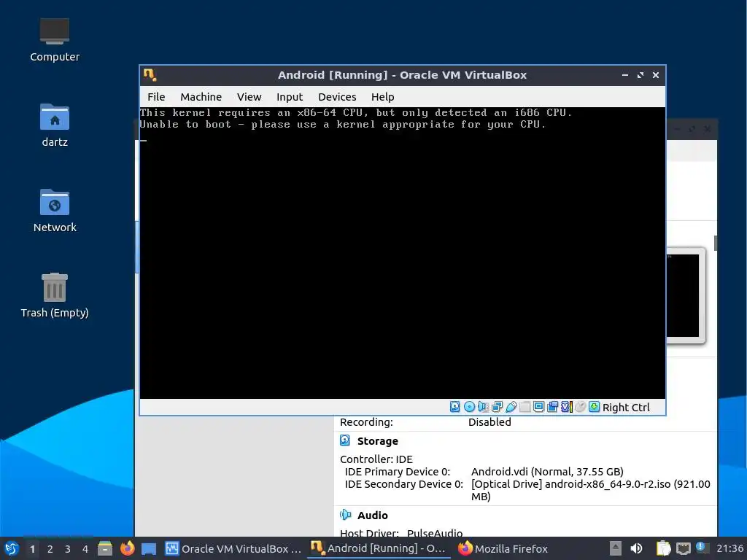Click the VirtualBox icon in the VM title bar

pyautogui.click(x=150, y=75)
